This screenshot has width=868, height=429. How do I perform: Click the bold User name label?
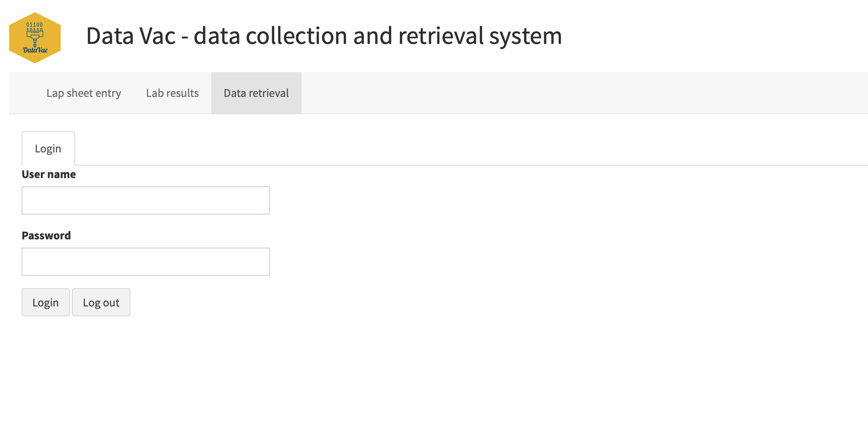49,174
